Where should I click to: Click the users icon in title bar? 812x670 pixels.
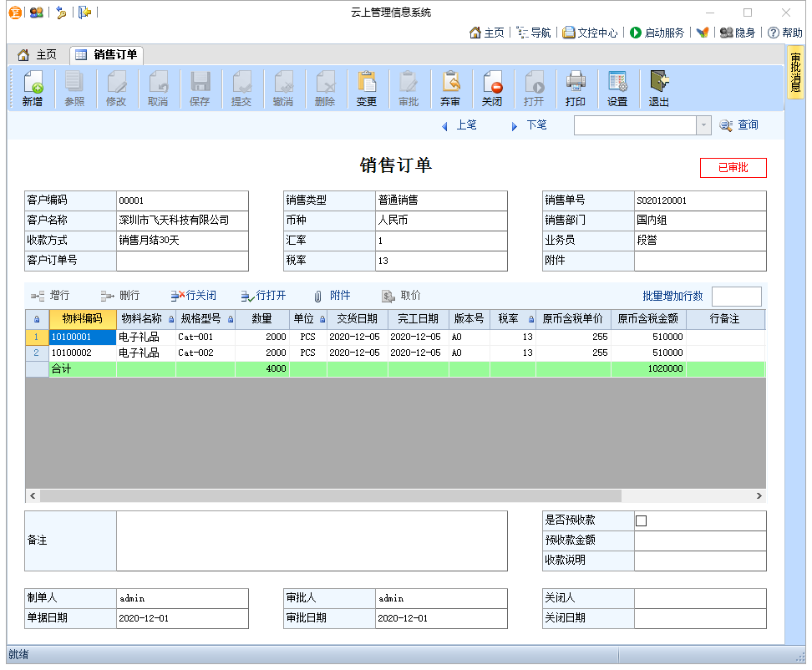pyautogui.click(x=36, y=12)
